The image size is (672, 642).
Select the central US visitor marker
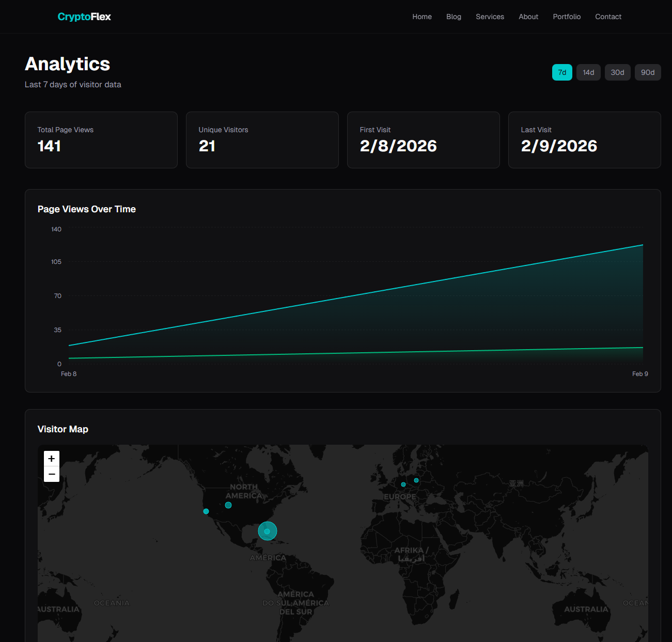click(228, 505)
